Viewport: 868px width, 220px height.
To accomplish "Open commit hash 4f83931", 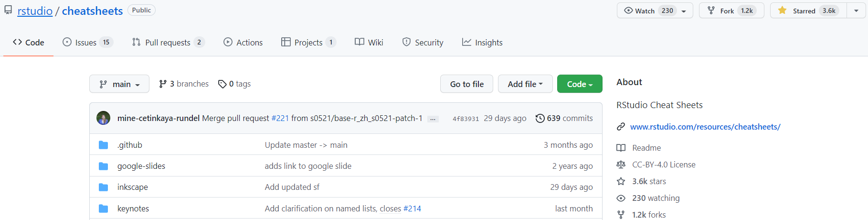I will (x=466, y=119).
